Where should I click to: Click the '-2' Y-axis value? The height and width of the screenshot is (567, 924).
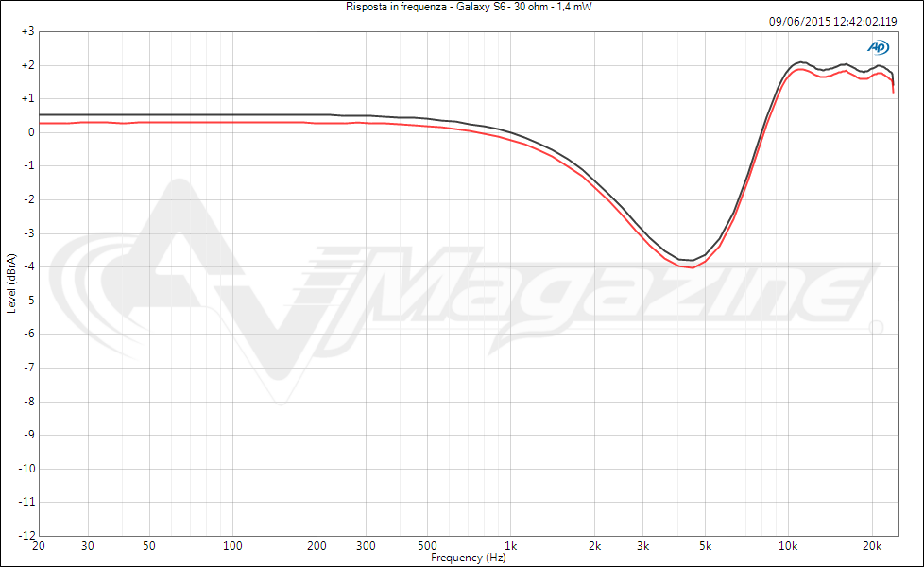[29, 199]
